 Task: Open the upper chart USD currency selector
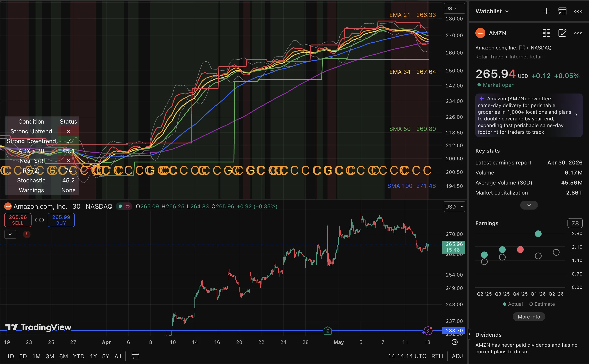coord(454,8)
